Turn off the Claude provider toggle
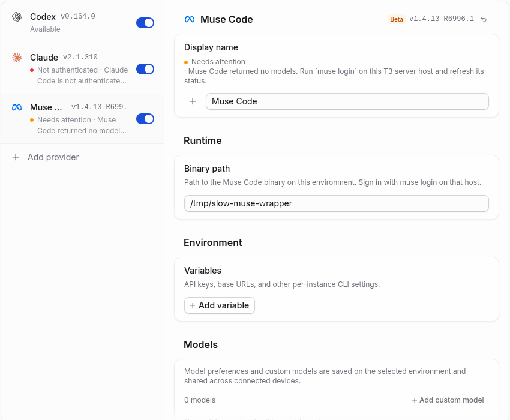510x420 pixels. click(145, 69)
